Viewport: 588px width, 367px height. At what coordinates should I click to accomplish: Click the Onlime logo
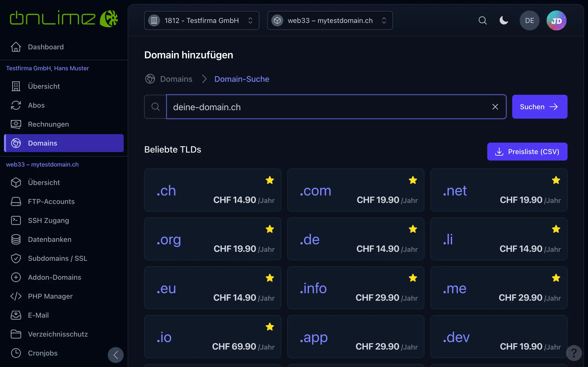[x=64, y=18]
